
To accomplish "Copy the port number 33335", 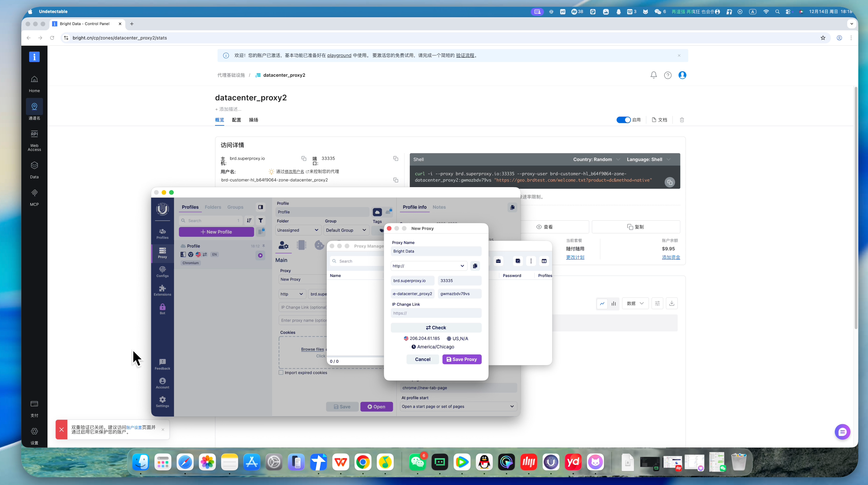I will (395, 159).
